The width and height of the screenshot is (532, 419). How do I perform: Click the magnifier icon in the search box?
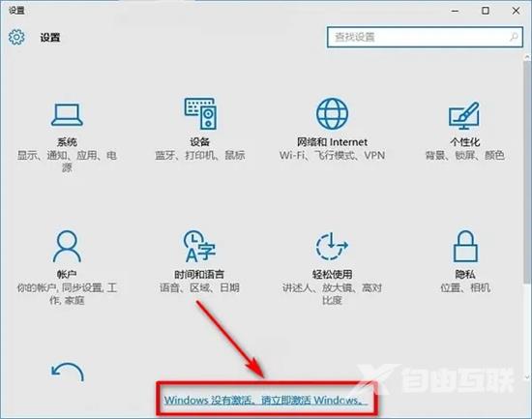point(514,37)
